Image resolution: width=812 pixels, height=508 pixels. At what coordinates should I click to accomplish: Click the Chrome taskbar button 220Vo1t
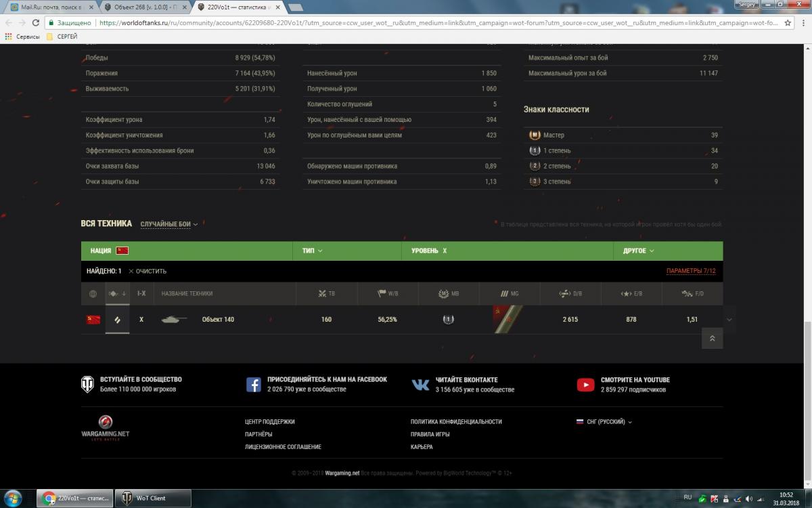[74, 498]
